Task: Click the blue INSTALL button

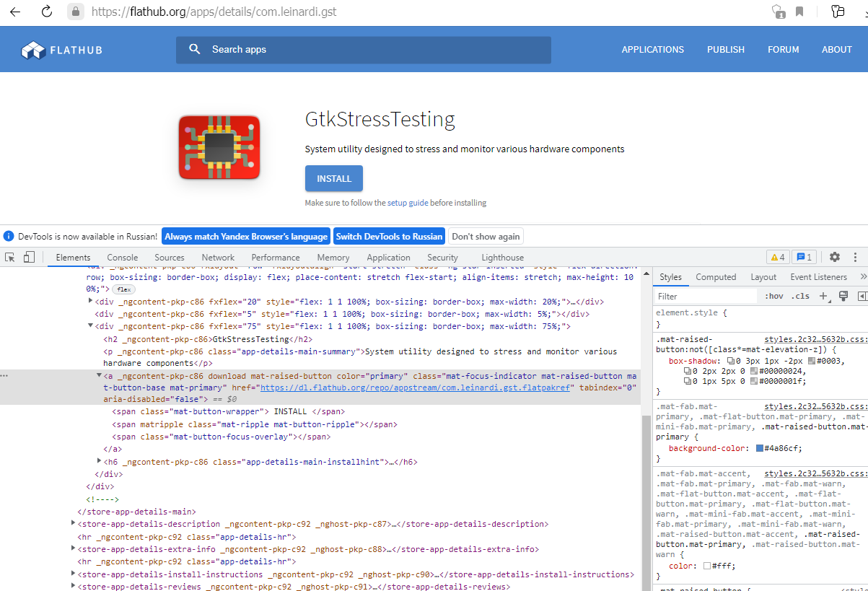Action: (334, 178)
